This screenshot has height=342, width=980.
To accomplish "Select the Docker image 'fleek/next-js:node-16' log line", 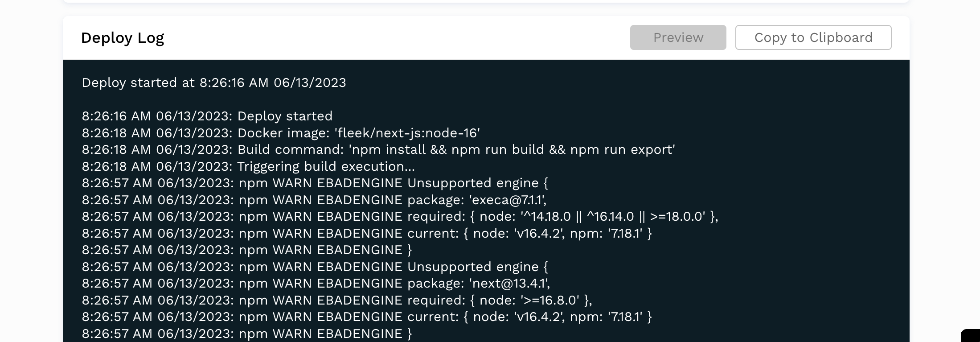I will [x=281, y=133].
